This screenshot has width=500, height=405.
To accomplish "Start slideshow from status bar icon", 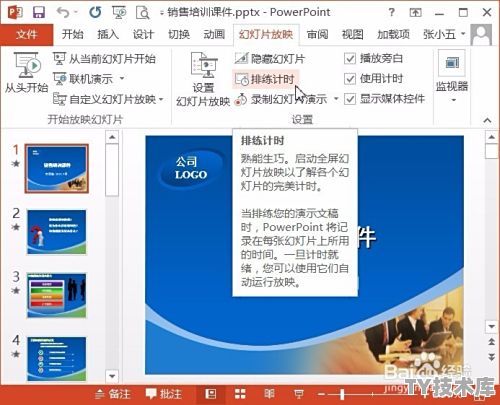I will click(x=299, y=394).
